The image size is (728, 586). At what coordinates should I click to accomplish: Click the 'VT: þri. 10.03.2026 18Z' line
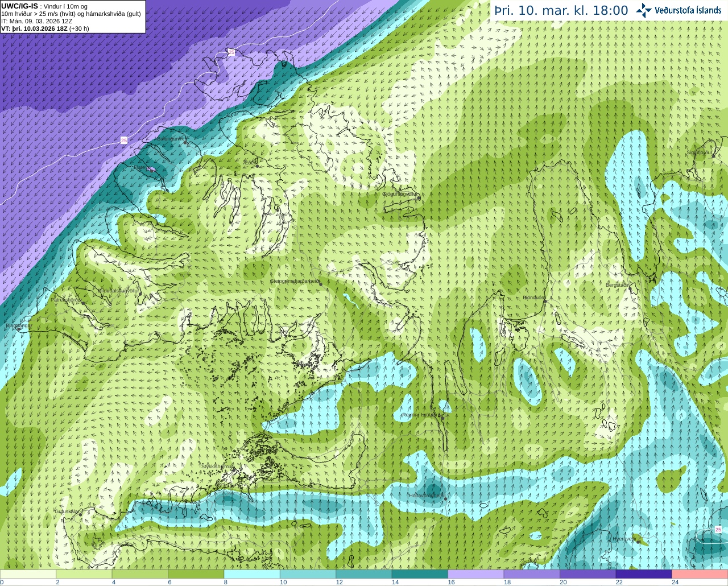point(45,28)
